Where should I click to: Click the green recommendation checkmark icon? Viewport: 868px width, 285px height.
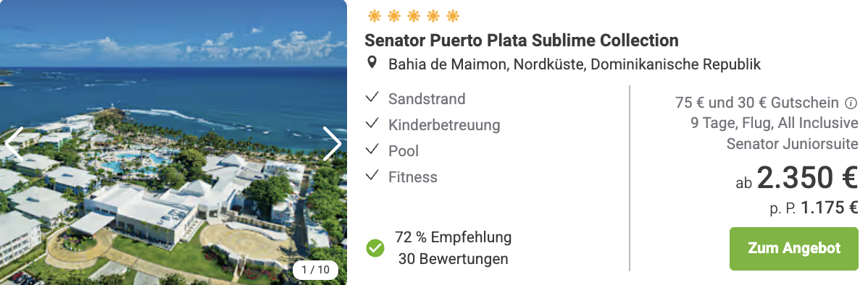coord(375,248)
